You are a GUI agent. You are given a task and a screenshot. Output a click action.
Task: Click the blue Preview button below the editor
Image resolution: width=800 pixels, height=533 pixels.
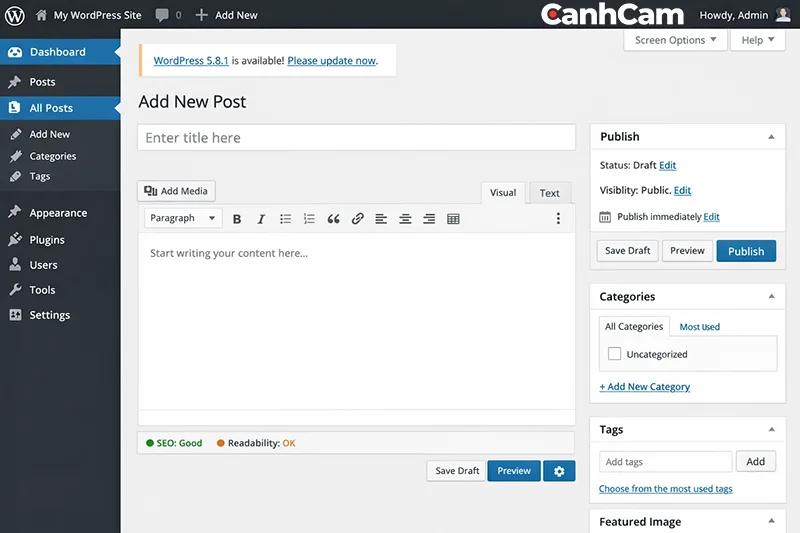514,471
